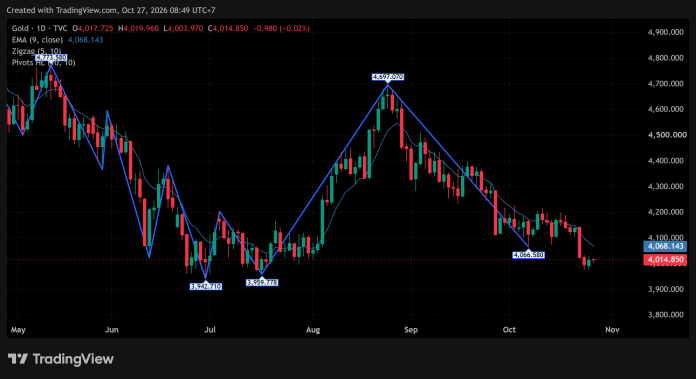Click the blue EMA price-axis tag 4,068.143
The image size is (696, 379).
(665, 246)
